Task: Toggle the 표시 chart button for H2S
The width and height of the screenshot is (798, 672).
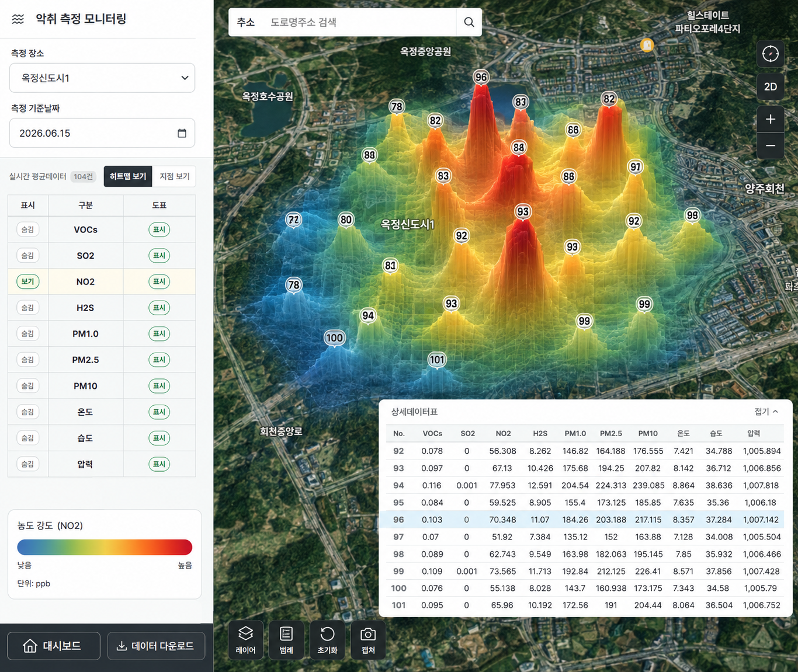Action: (159, 308)
